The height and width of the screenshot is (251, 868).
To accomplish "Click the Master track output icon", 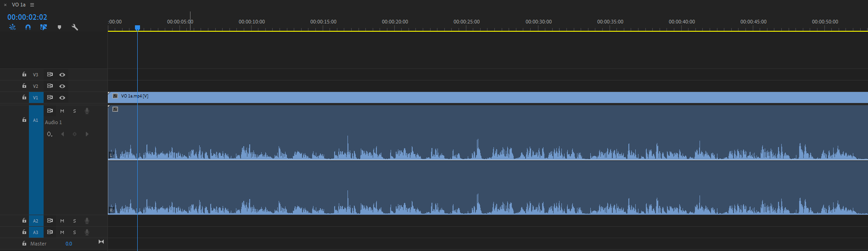I will [x=101, y=242].
